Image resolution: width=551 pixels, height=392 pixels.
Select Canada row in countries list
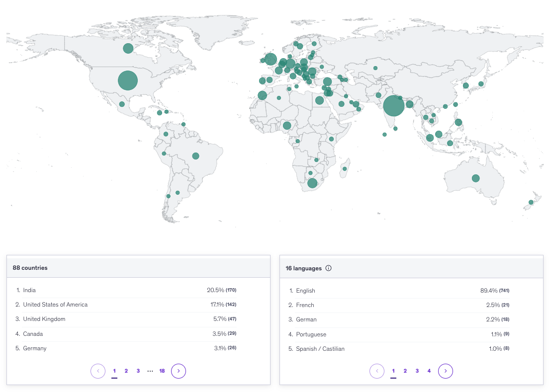(x=126, y=334)
